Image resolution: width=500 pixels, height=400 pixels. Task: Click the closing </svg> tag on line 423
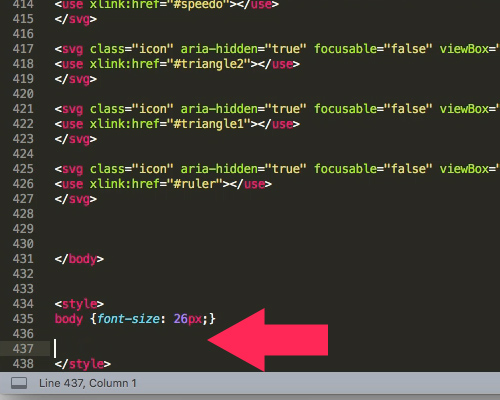tap(76, 139)
